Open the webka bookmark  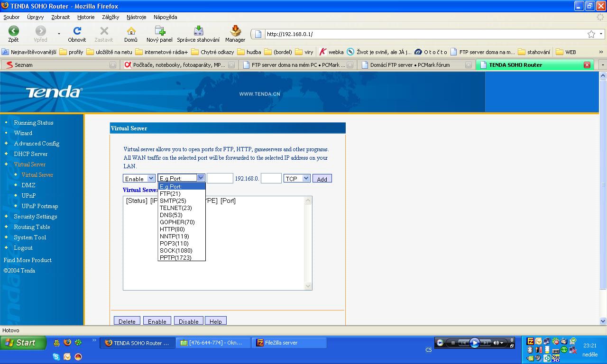coord(331,52)
